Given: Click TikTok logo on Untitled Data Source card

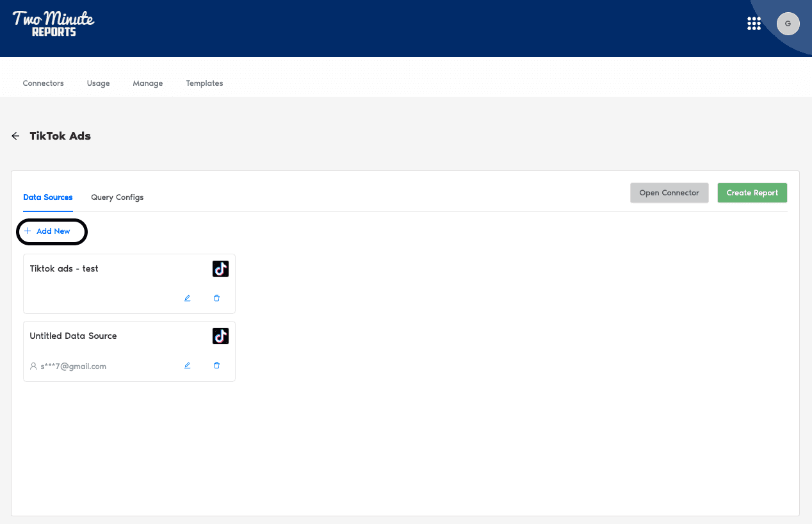Looking at the screenshot, I should coord(220,336).
